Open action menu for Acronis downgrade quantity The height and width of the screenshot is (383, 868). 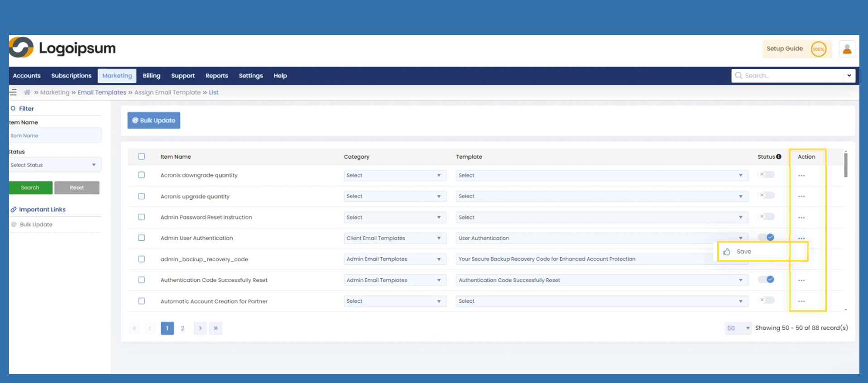(x=801, y=176)
